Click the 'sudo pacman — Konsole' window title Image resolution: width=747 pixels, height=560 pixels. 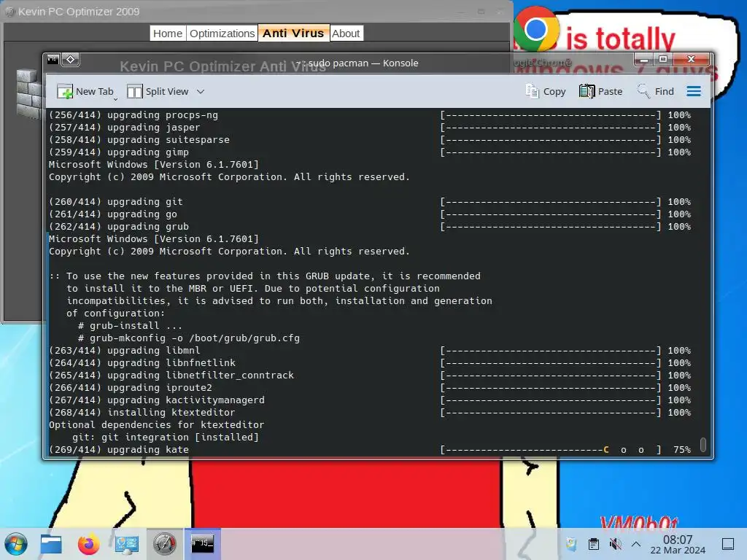[x=358, y=63]
